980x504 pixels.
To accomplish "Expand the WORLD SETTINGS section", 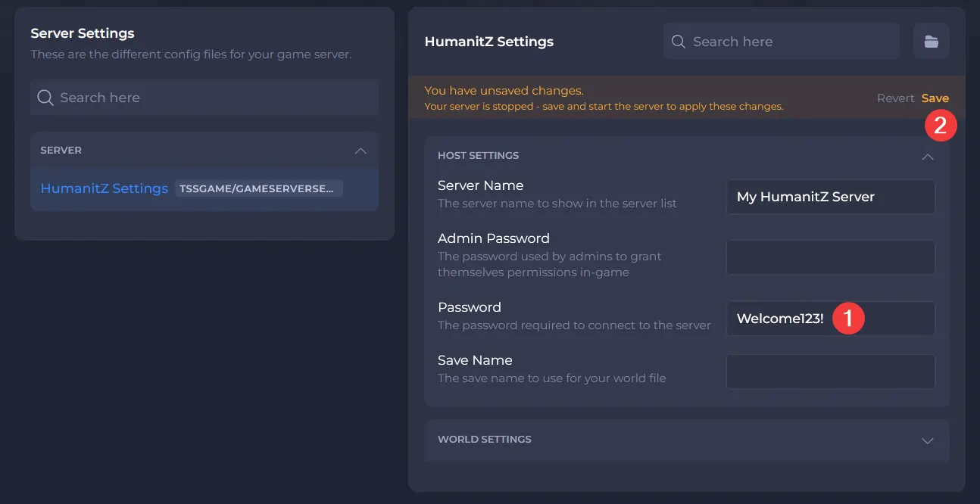I will pos(927,440).
